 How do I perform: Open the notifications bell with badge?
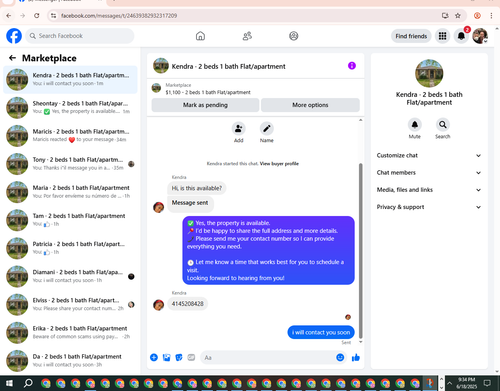point(461,36)
